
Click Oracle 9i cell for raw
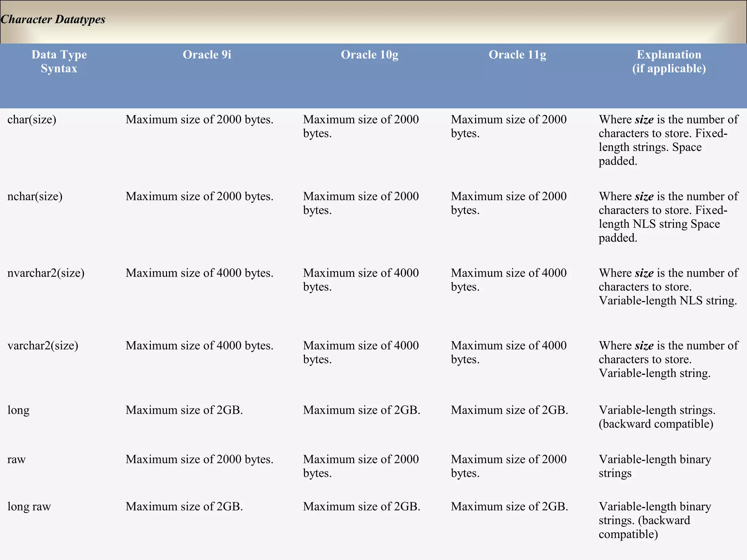click(199, 459)
